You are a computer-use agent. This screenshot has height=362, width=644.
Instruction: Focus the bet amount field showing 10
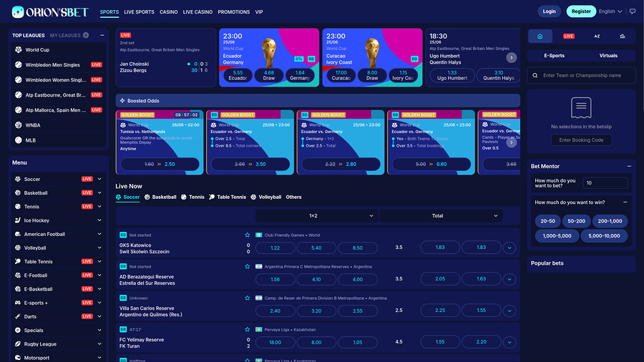(x=605, y=183)
